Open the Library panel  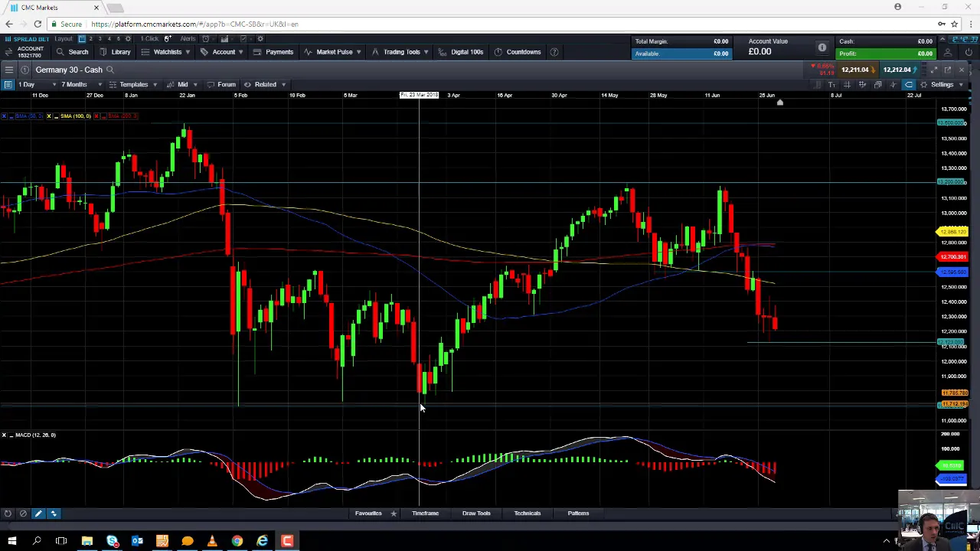click(114, 52)
